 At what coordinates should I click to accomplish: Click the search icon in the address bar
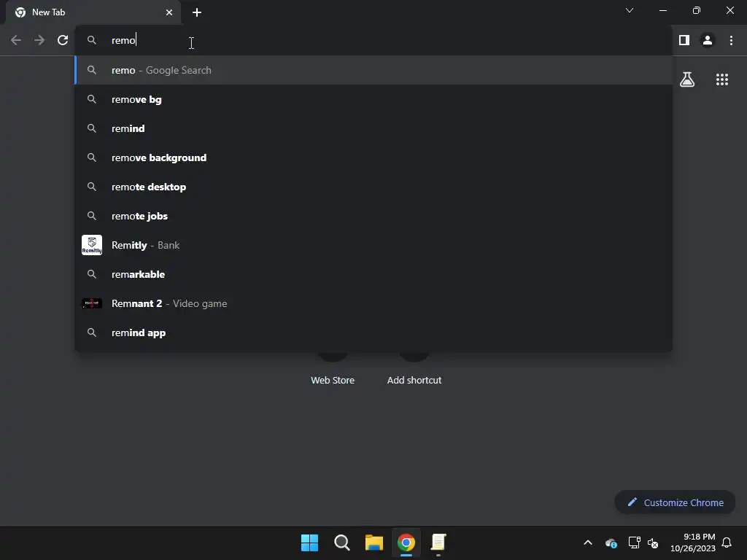click(92, 41)
